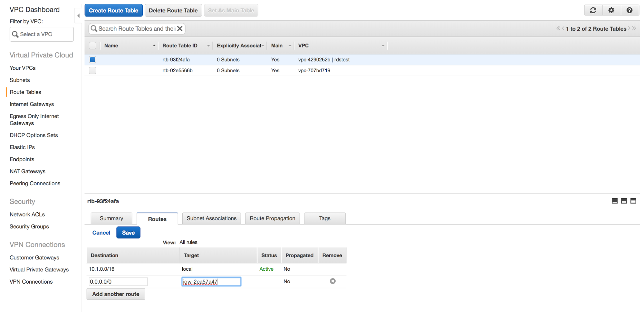Switch to the Subnet Associations tab

[211, 218]
